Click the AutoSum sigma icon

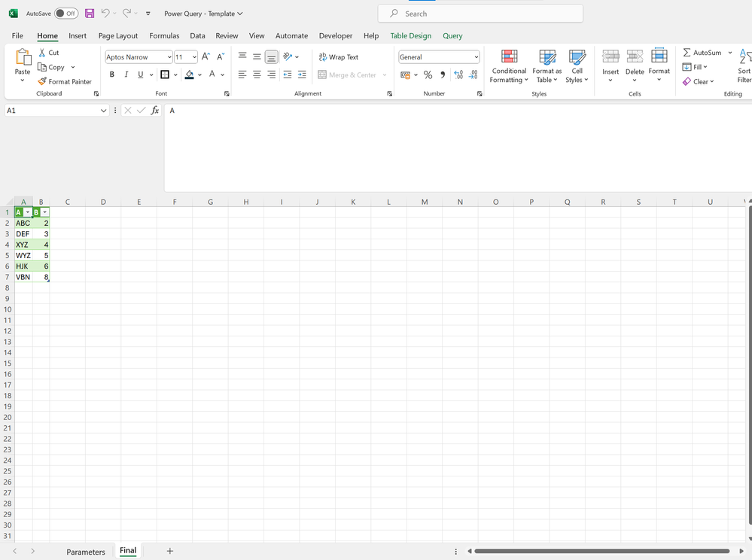687,53
